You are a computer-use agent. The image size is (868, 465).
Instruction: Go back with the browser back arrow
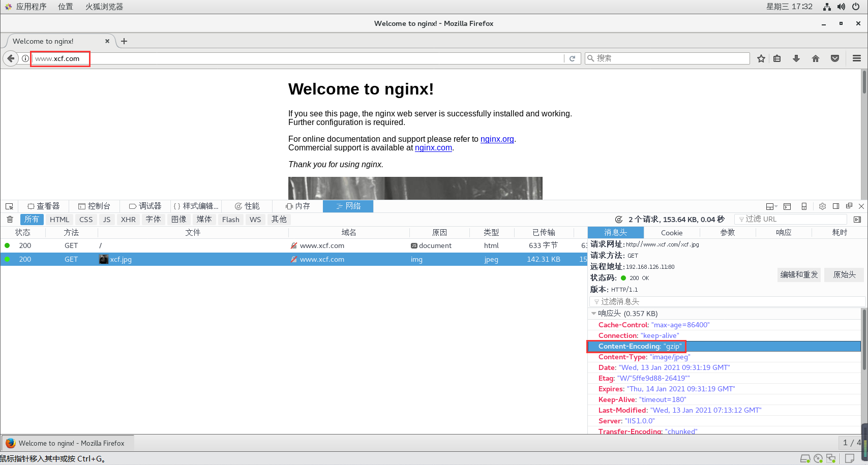point(11,58)
